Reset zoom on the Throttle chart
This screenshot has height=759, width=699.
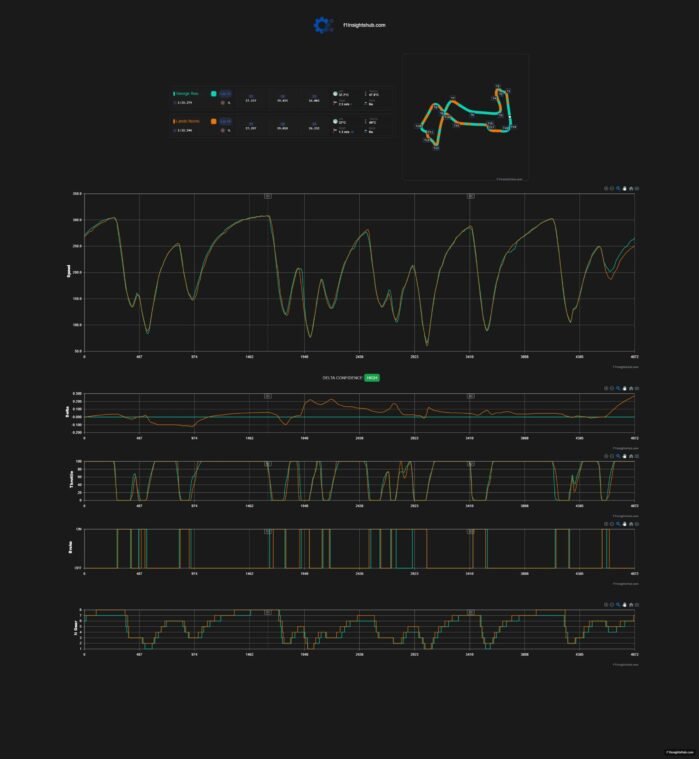[631, 456]
